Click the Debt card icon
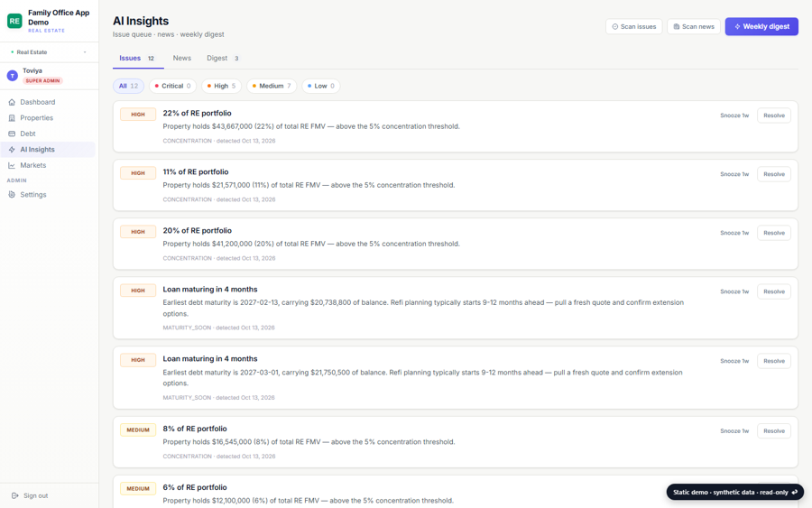Viewport: 812px width, 508px height. point(12,134)
